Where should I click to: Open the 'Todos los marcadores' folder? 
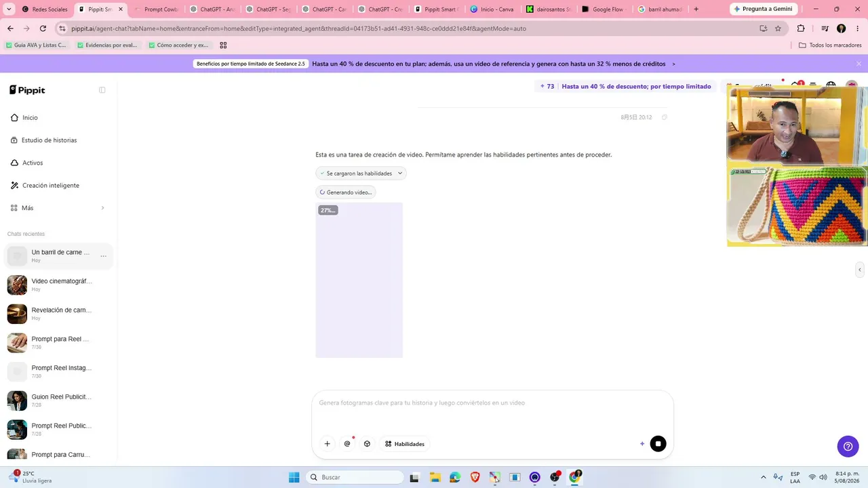(x=830, y=45)
